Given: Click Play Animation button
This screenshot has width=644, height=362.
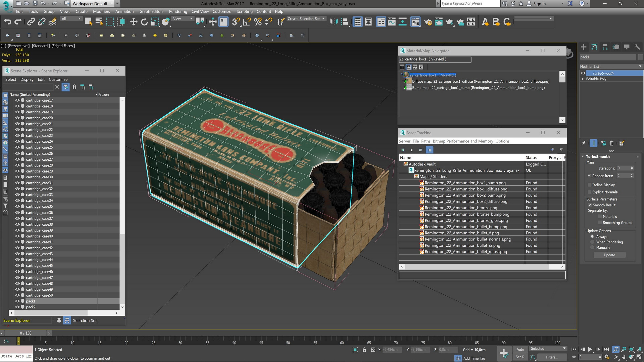Looking at the screenshot, I should (590, 349).
